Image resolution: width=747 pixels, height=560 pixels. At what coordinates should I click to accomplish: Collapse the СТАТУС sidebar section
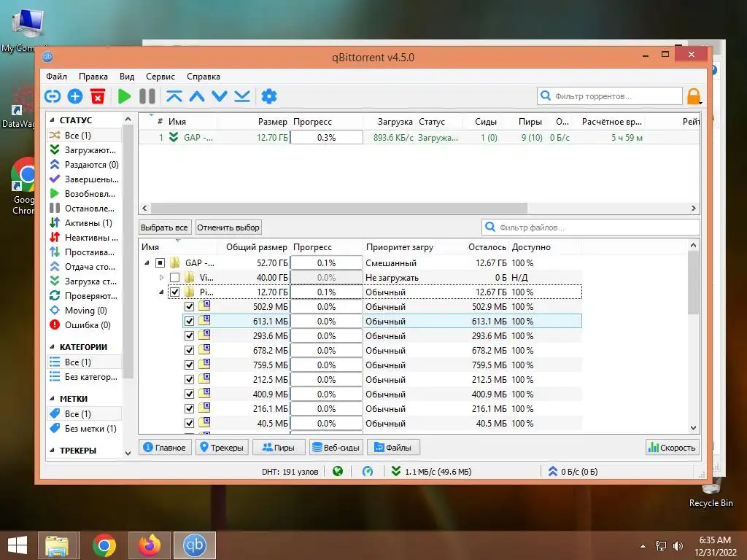(53, 120)
